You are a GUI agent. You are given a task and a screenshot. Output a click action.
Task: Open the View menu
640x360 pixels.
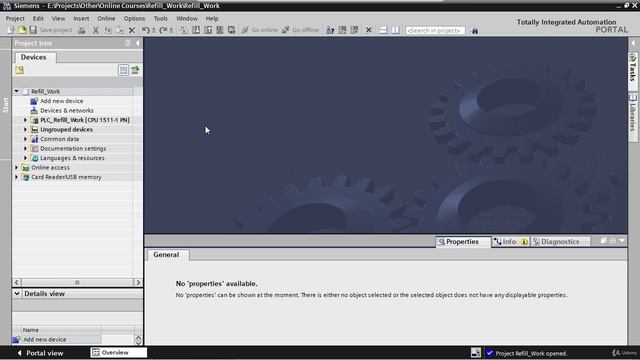58,18
